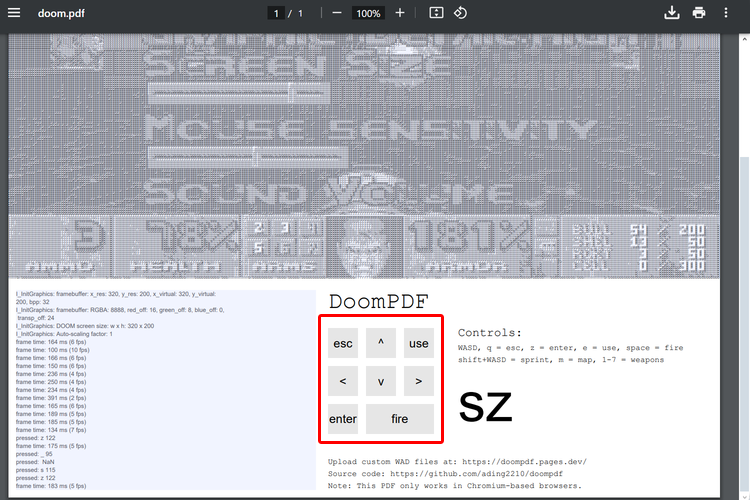Click the doom.pdf file title
Viewport: 750px width, 500px height.
61,13
